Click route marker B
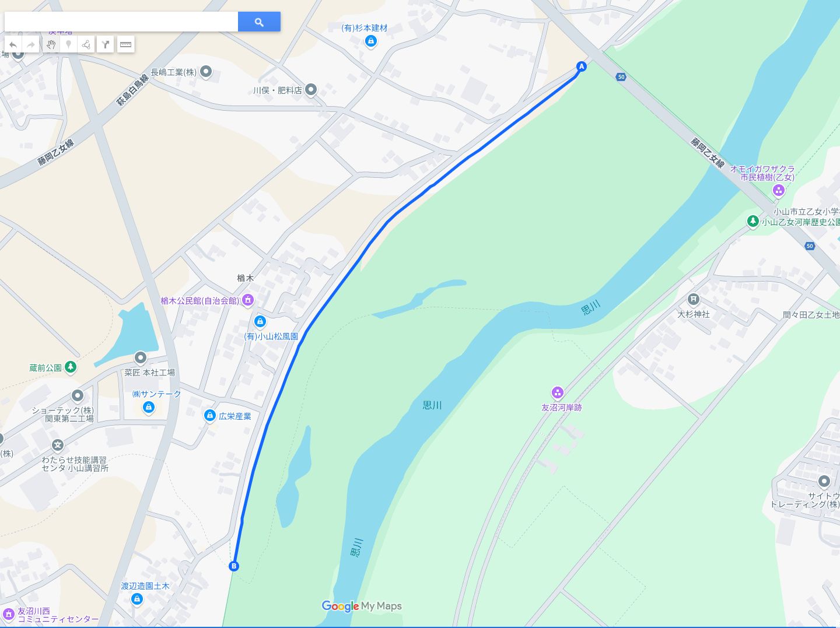The width and height of the screenshot is (840, 628). click(234, 566)
